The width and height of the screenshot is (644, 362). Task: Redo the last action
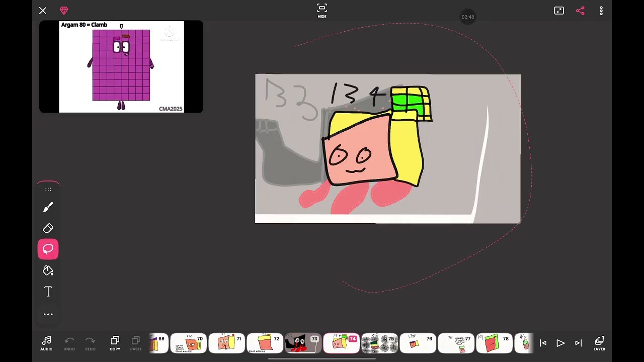click(x=90, y=343)
